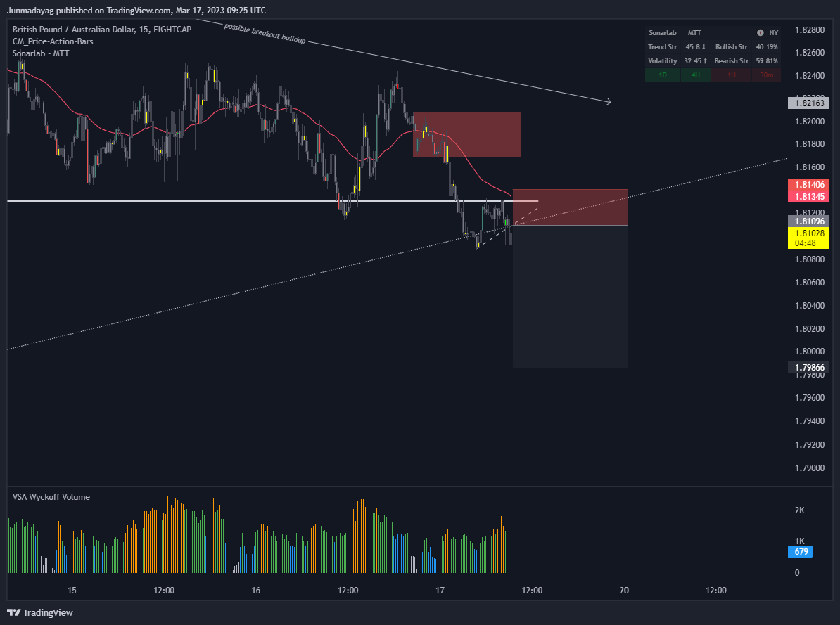Click the 04:48 countdown timer

click(x=806, y=243)
